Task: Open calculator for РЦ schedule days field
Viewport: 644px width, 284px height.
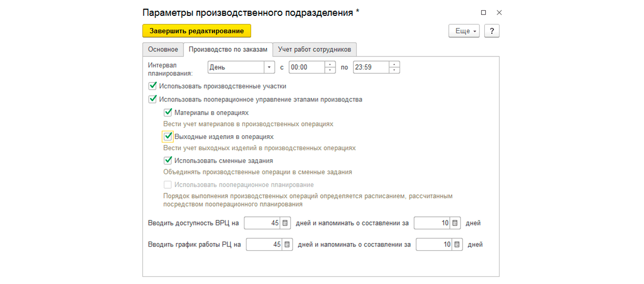Action: coord(287,245)
